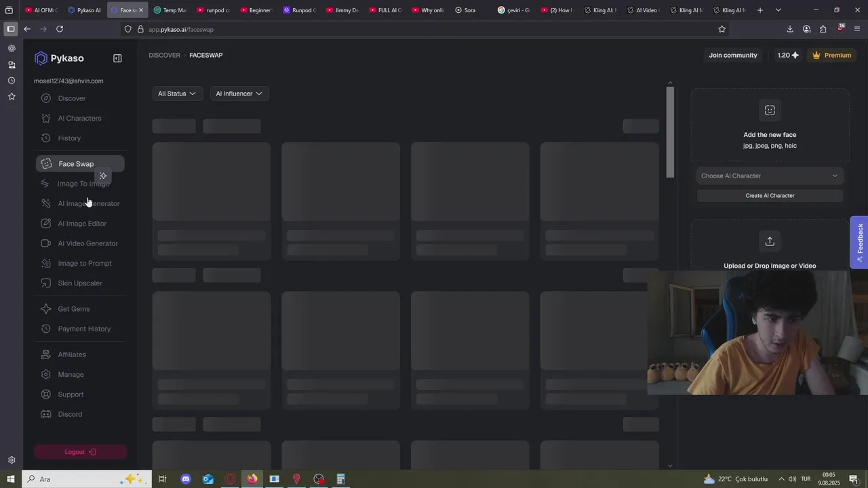Open Skin Upscaler tool
The width and height of the screenshot is (868, 488).
80,283
